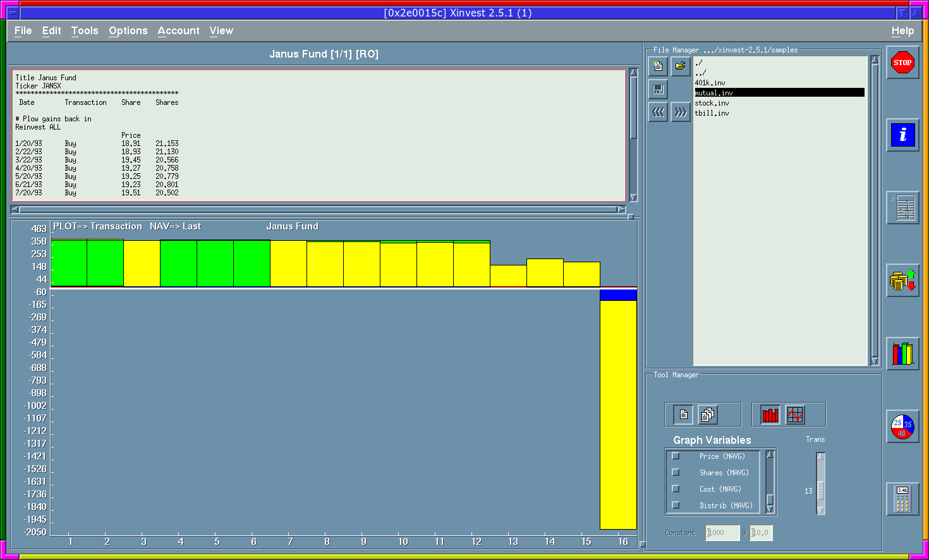Click the previous triple-chevron button

coord(658,113)
